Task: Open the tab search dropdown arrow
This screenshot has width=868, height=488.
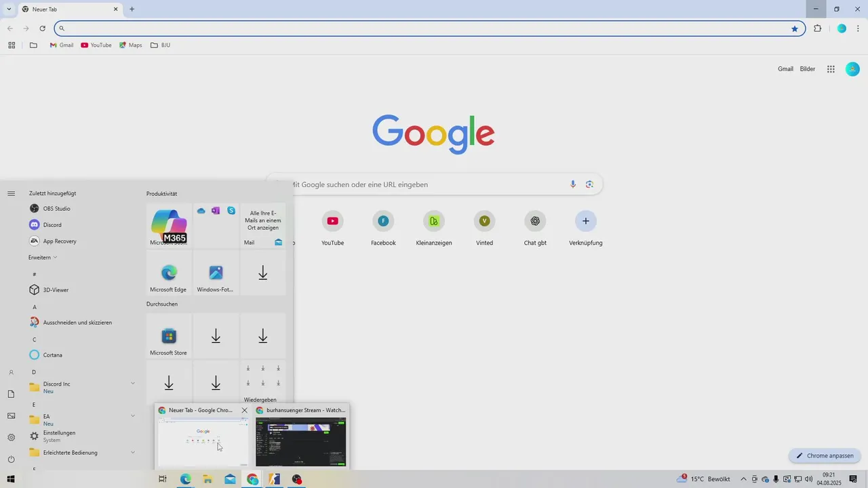Action: 9,9
